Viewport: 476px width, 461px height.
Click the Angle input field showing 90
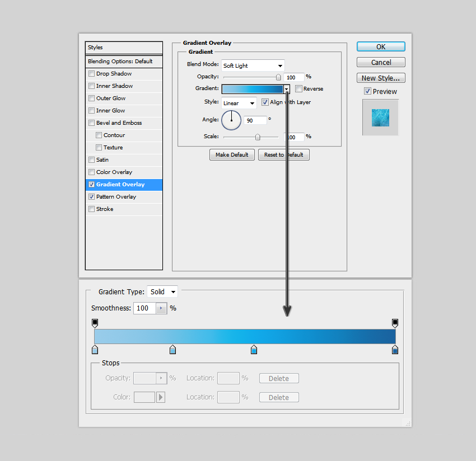255,120
